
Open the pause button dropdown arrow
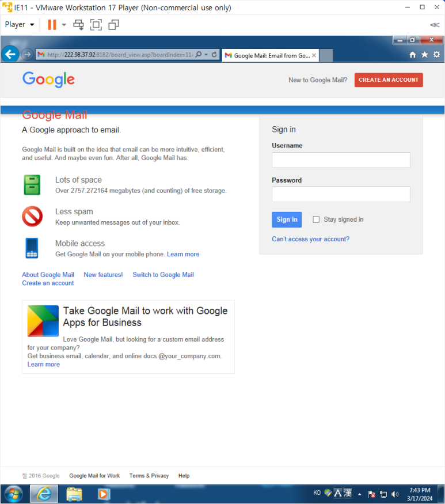point(64,25)
